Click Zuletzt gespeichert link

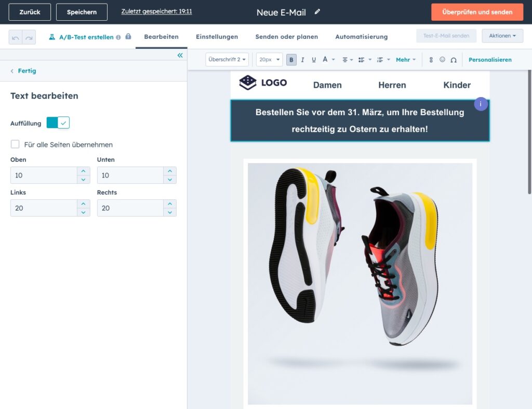pos(156,11)
